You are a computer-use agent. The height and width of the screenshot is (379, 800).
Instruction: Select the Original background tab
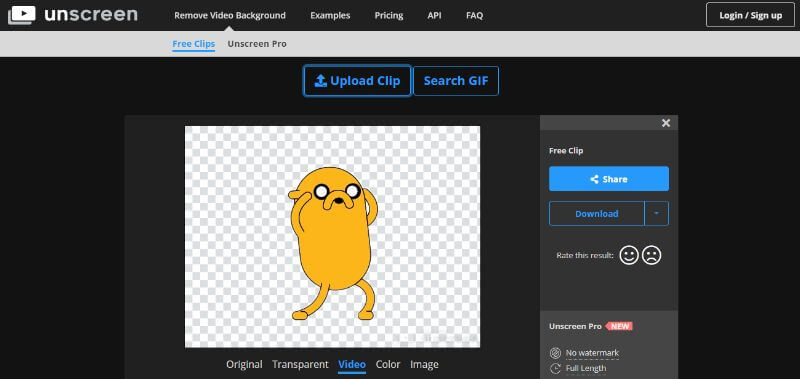point(244,364)
